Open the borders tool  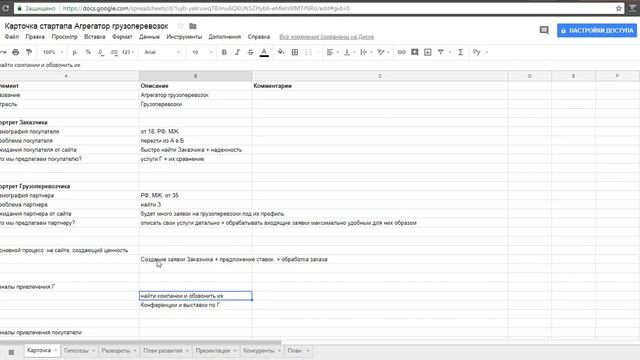[x=295, y=52]
